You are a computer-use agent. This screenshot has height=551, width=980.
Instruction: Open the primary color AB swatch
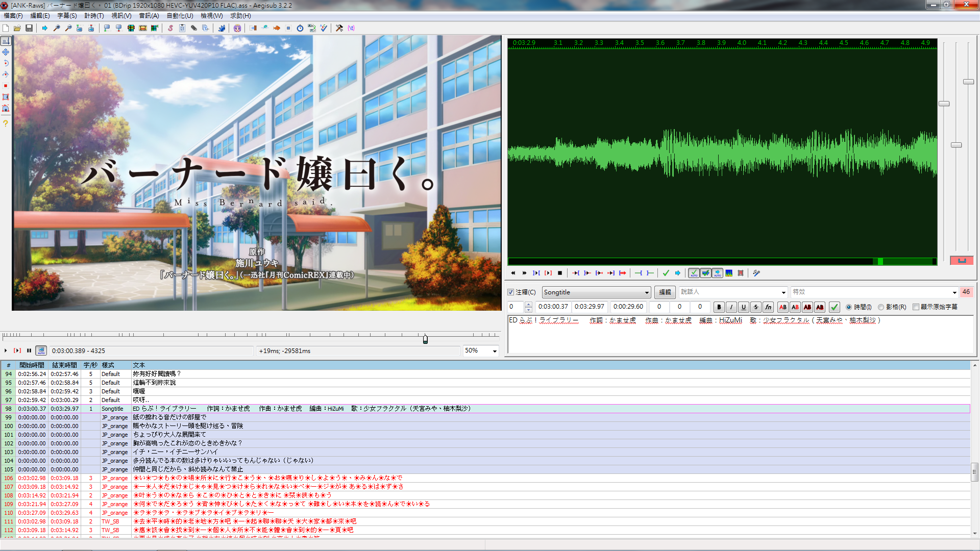[x=783, y=307]
